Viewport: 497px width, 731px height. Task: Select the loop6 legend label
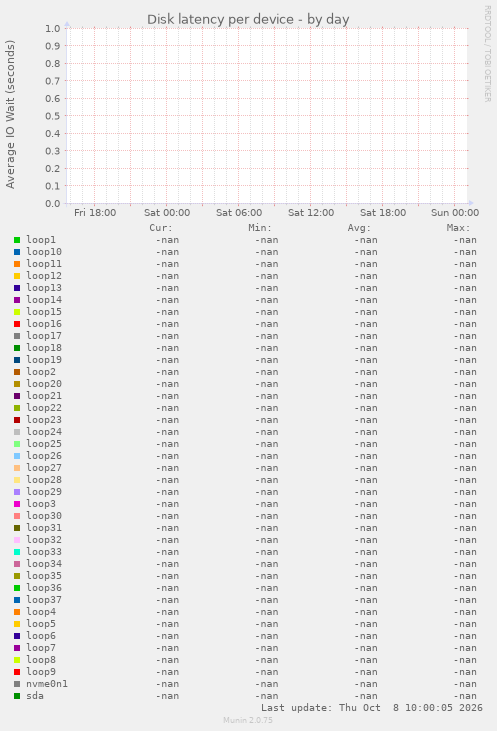click(x=41, y=636)
